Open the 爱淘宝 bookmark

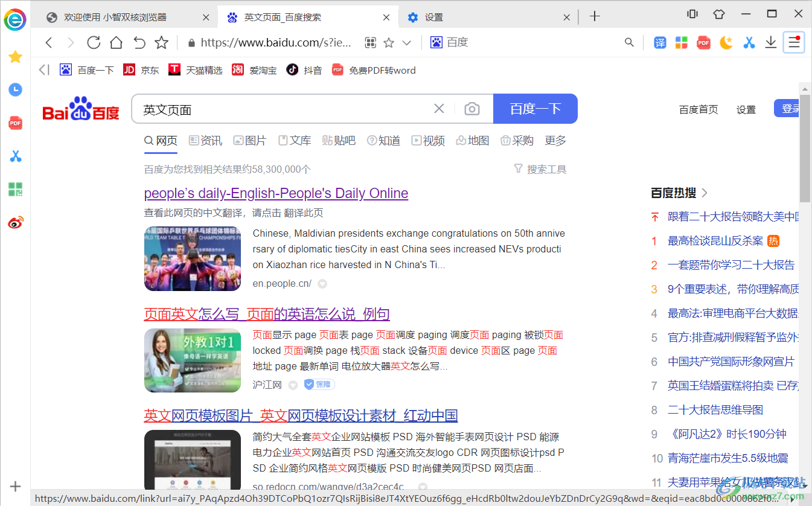point(254,70)
